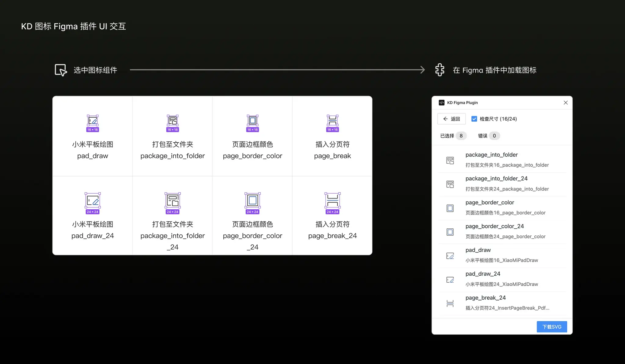Close the KD Figma Plugin window
Screen dimensions: 625x364
pos(565,103)
